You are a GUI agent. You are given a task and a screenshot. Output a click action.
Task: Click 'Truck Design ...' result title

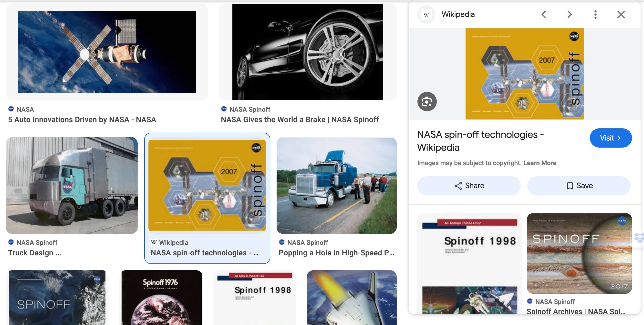click(35, 253)
